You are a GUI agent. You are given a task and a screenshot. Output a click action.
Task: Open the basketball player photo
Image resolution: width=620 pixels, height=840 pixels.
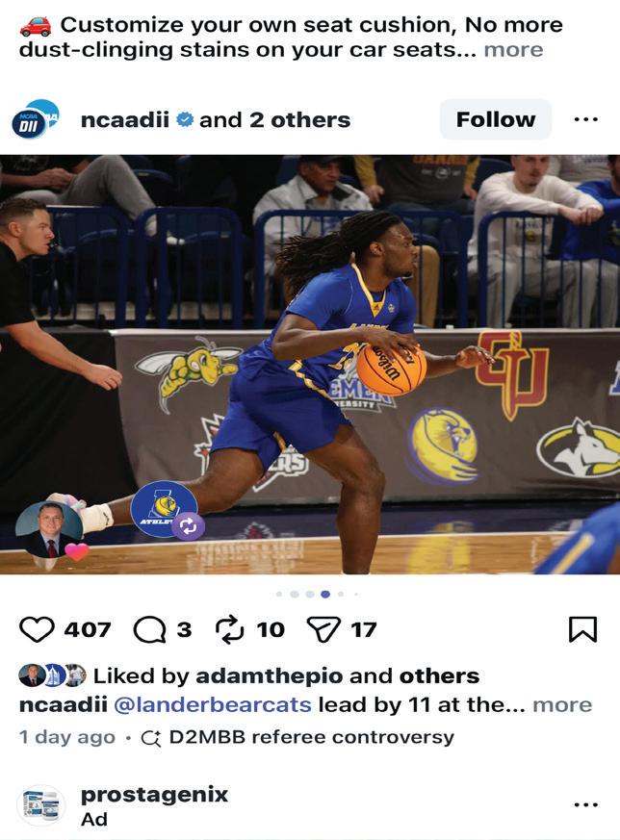point(310,365)
